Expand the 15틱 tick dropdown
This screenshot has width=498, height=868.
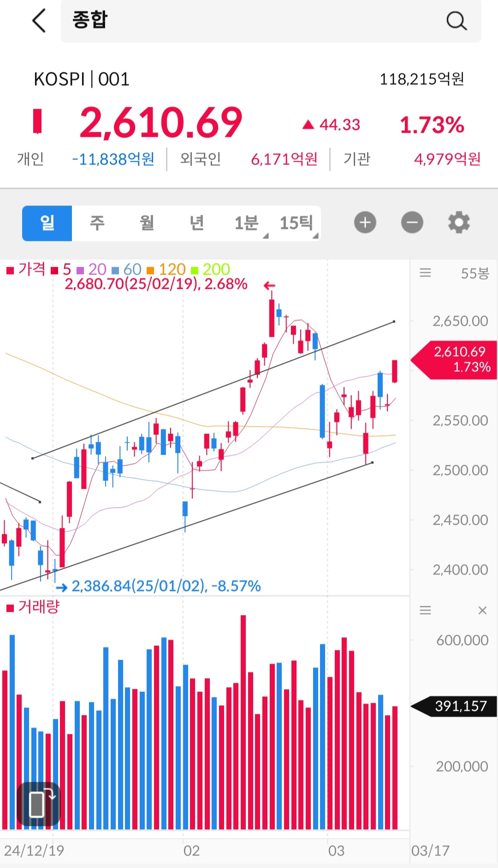297,223
